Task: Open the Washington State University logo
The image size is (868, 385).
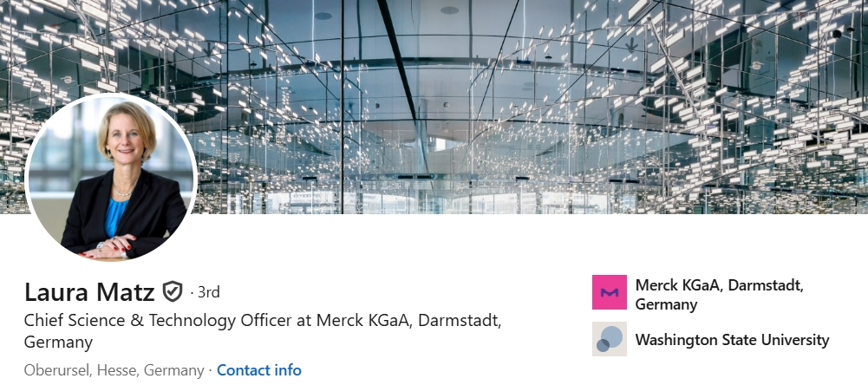Action: click(x=610, y=339)
